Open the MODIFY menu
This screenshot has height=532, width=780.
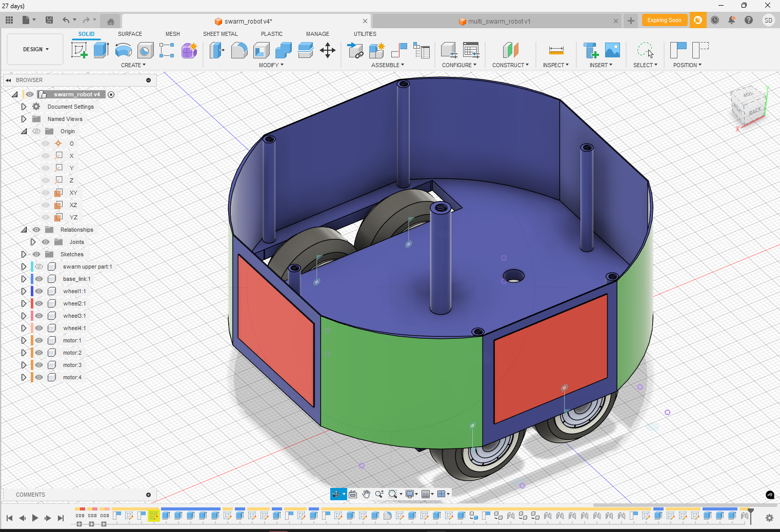[x=271, y=65]
